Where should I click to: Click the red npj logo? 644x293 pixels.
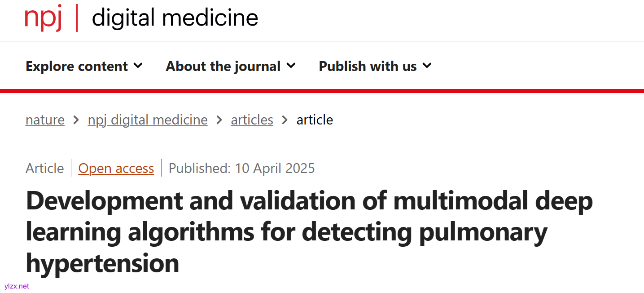tap(43, 18)
